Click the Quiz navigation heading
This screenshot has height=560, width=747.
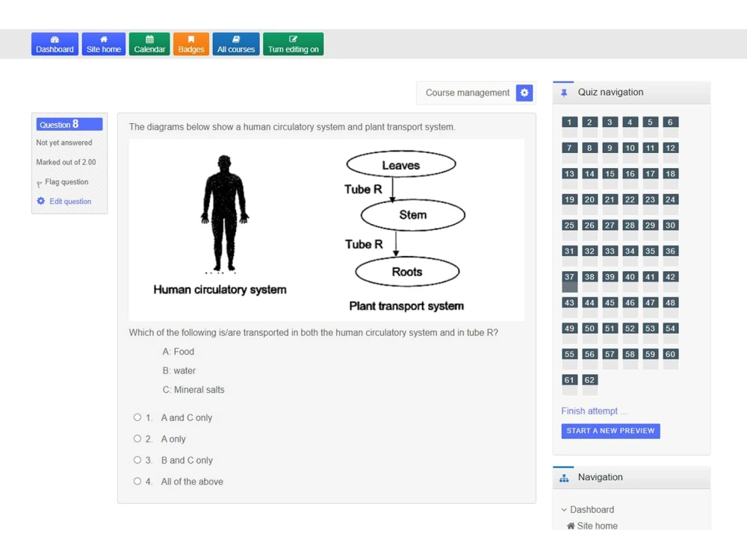click(610, 93)
